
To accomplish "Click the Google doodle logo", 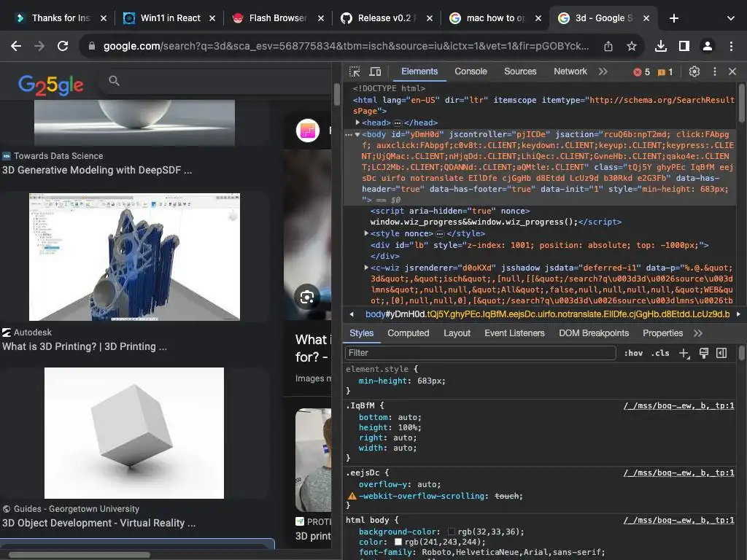I will point(51,85).
